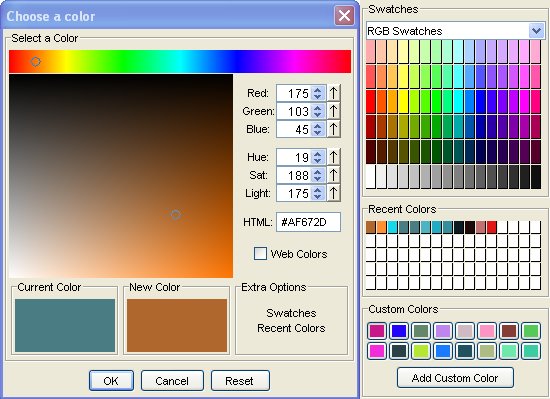Image resolution: width=550 pixels, height=399 pixels.
Task: Select the last teal-green custom color
Action: tap(531, 351)
